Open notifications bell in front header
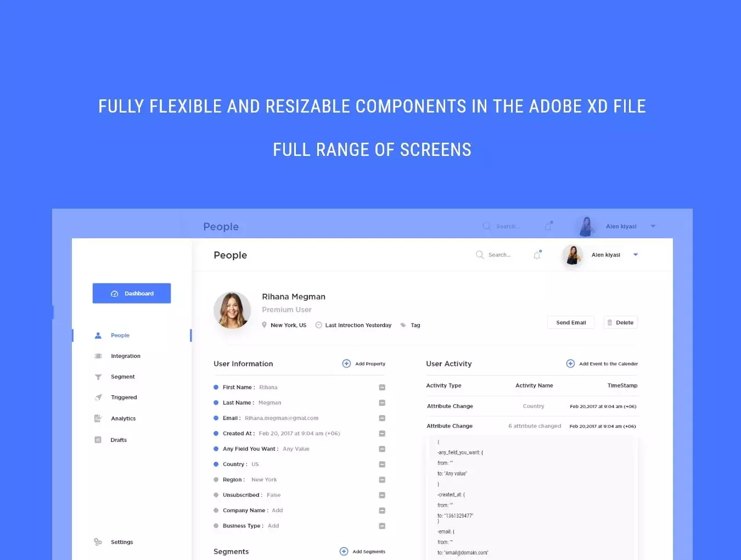 pyautogui.click(x=537, y=255)
